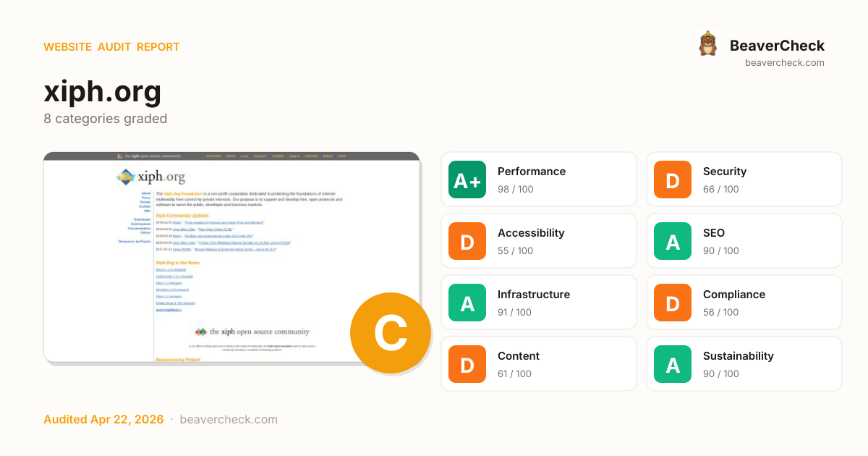Viewport: 868px width, 456px height.
Task: Select the D Accessibility grade badge
Action: (x=467, y=241)
